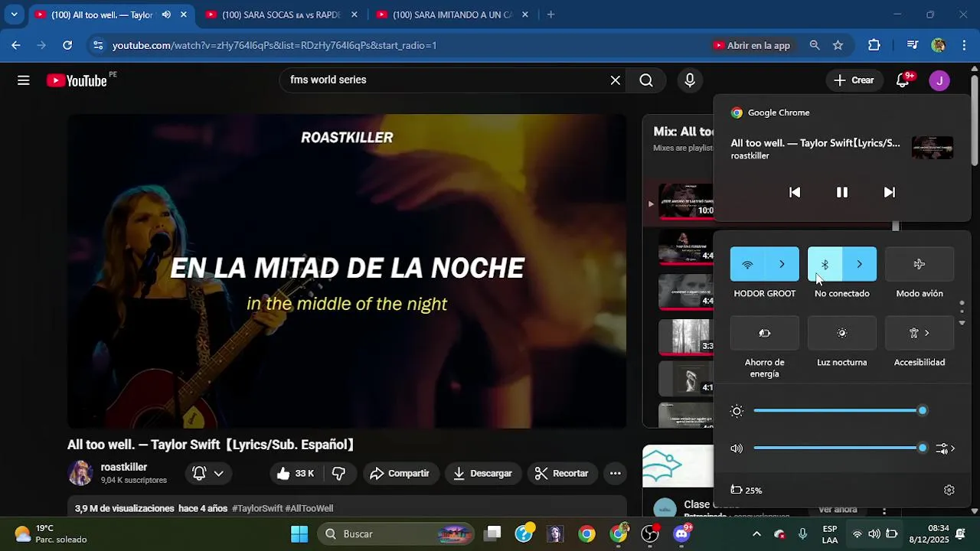Viewport: 980px width, 551px height.
Task: Open sound output selector next to volume
Action: pos(946,448)
